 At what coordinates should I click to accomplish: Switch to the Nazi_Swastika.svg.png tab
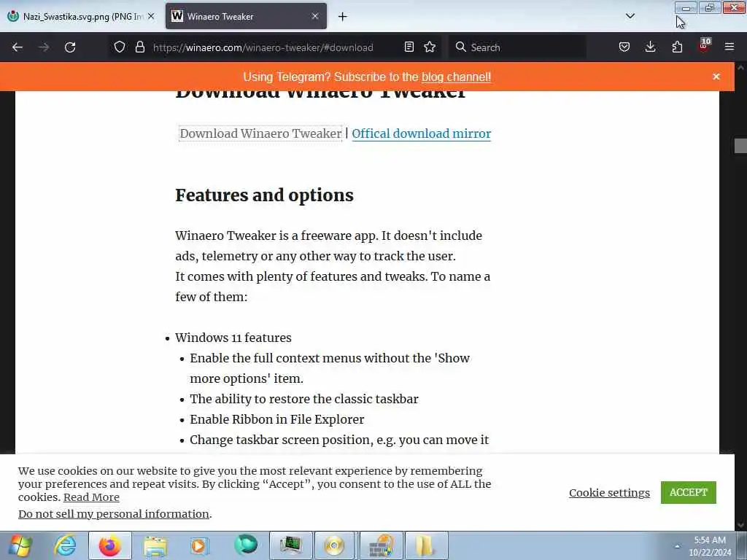(81, 16)
